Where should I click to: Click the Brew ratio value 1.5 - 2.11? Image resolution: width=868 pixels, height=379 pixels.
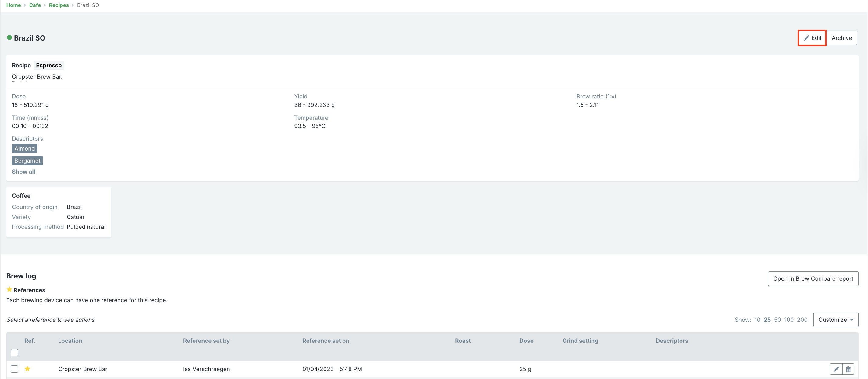coord(587,105)
